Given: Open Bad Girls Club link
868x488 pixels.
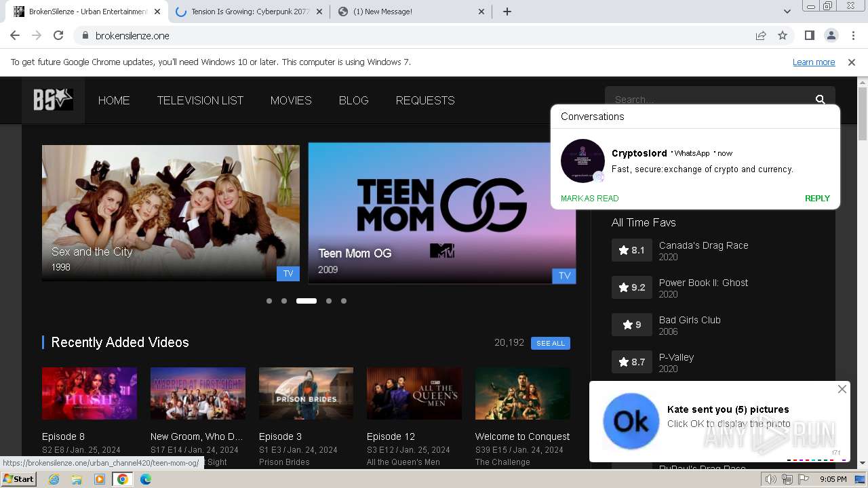Looking at the screenshot, I should pos(690,320).
